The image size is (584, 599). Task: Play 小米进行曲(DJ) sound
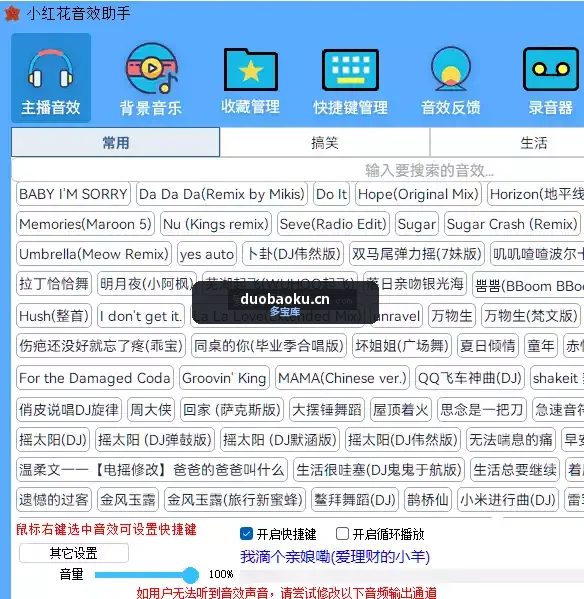point(508,499)
